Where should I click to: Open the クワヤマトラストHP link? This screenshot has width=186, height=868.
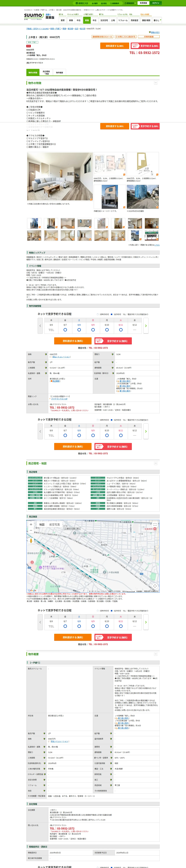coord(59,399)
